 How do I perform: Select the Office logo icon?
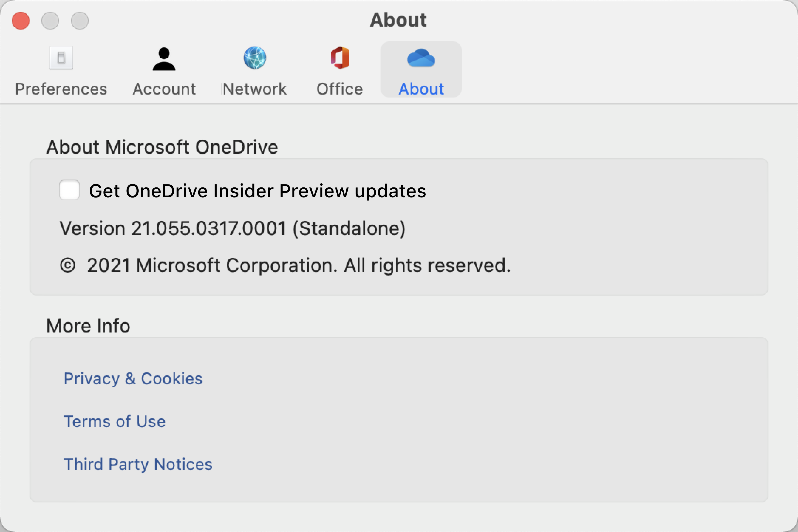pos(340,58)
